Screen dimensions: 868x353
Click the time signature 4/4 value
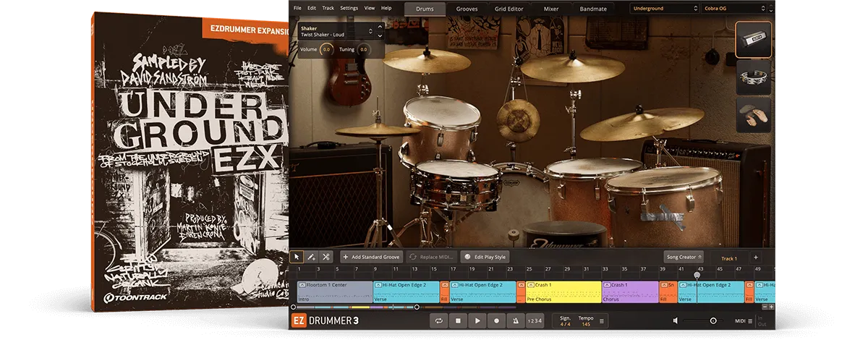click(x=565, y=324)
